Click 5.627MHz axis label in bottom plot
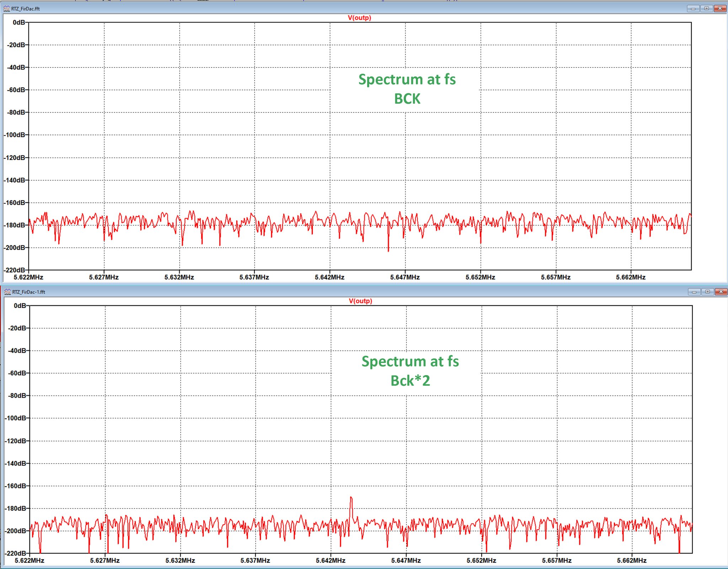Viewport: 728px width, 569px height. click(105, 561)
